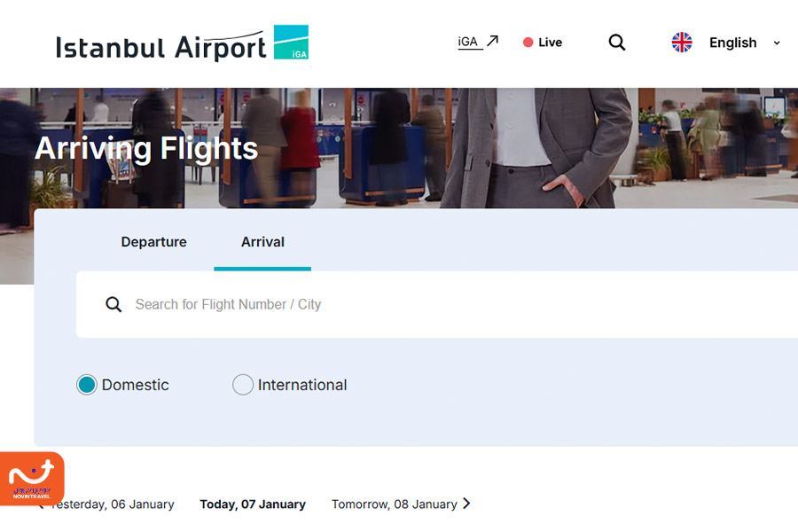
Task: Choose Tomorrow, 08 January date
Action: (x=394, y=505)
